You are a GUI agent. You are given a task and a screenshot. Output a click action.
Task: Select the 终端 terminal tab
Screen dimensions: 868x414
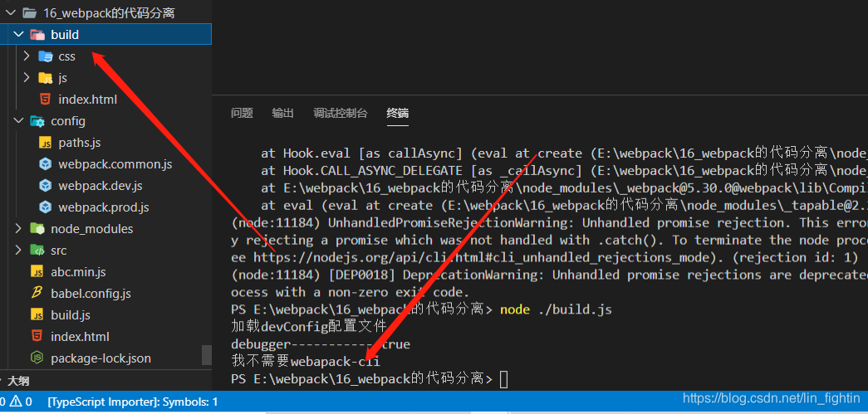[x=398, y=114]
